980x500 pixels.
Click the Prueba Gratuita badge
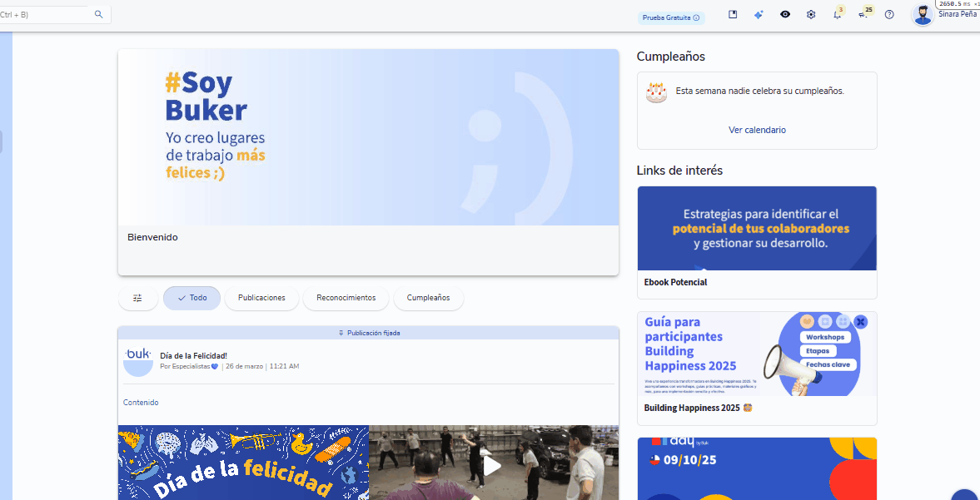pyautogui.click(x=671, y=17)
